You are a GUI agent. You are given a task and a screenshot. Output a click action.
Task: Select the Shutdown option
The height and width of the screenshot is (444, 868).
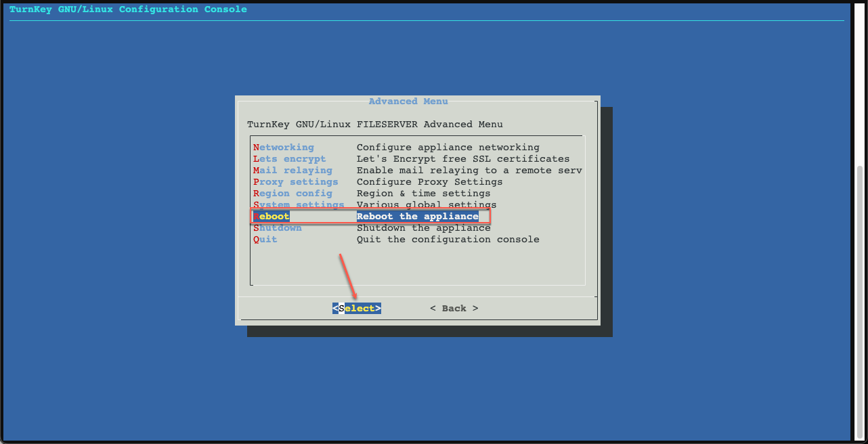tap(278, 227)
